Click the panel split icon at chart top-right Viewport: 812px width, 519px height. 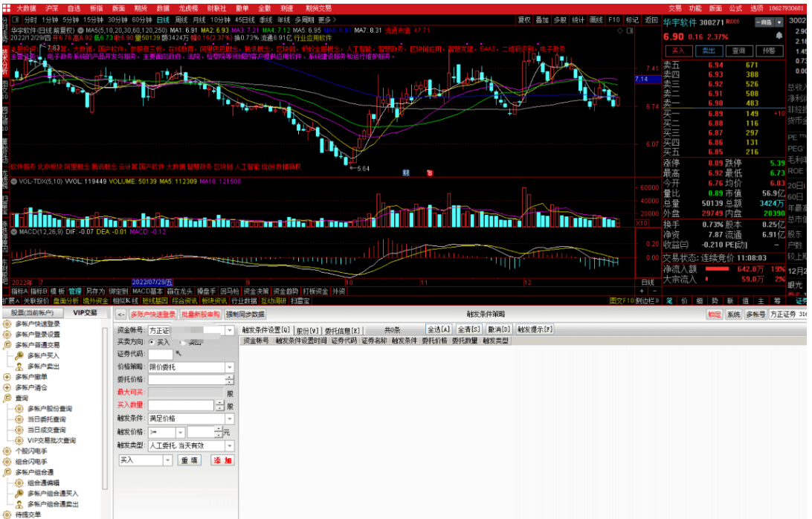point(630,31)
